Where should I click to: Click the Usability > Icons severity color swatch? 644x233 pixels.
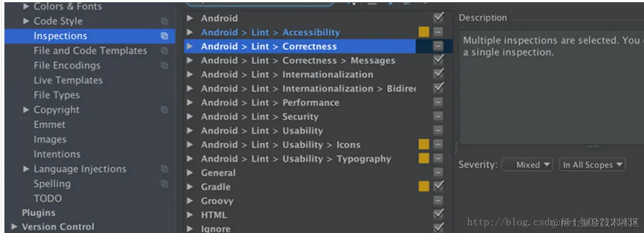click(424, 145)
